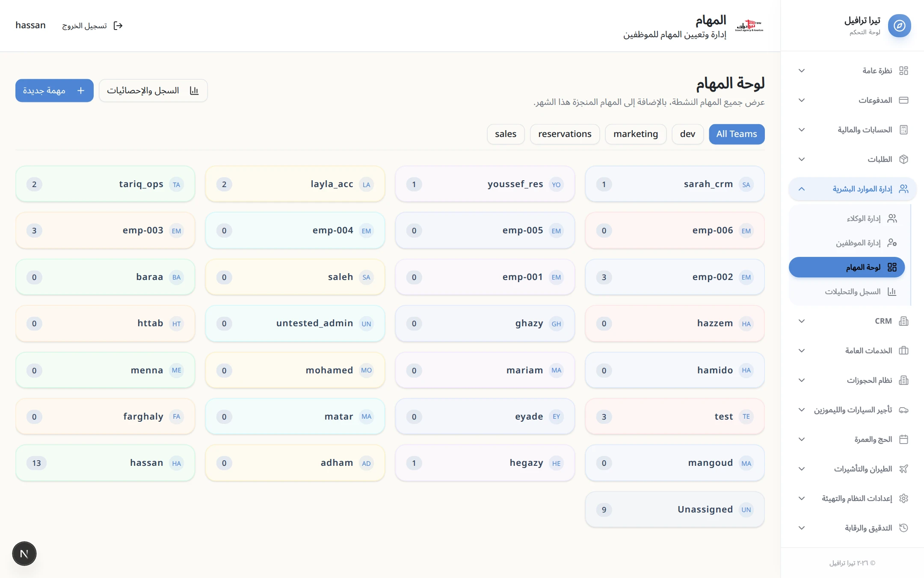Click the airplane icon beside الطيران والتأشيرات
Screen dimensions: 924x578
pos(903,469)
